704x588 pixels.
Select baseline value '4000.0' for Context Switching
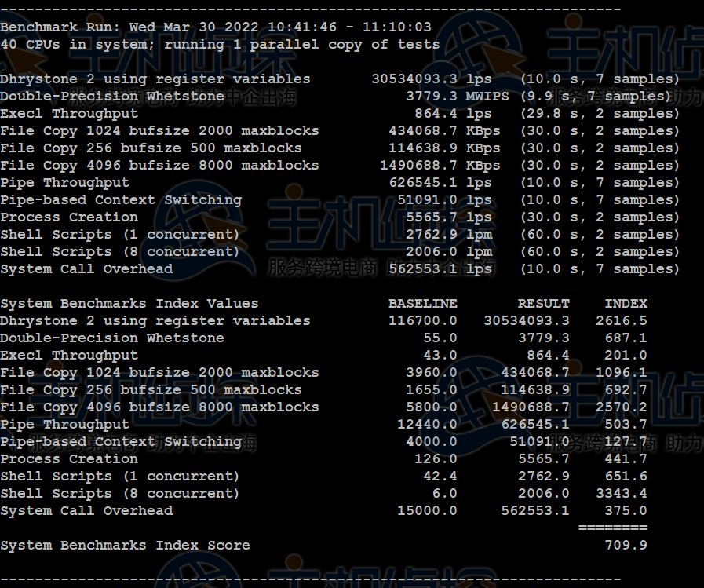click(x=432, y=442)
